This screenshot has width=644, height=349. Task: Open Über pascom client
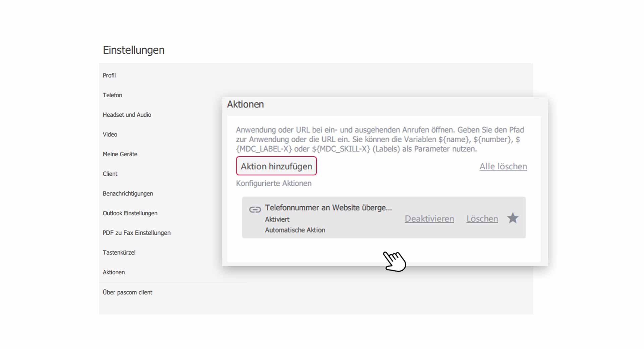pyautogui.click(x=127, y=292)
